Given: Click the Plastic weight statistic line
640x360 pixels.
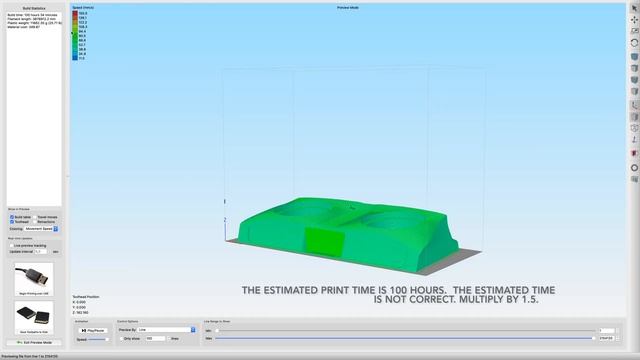Looking at the screenshot, I should click(x=35, y=23).
